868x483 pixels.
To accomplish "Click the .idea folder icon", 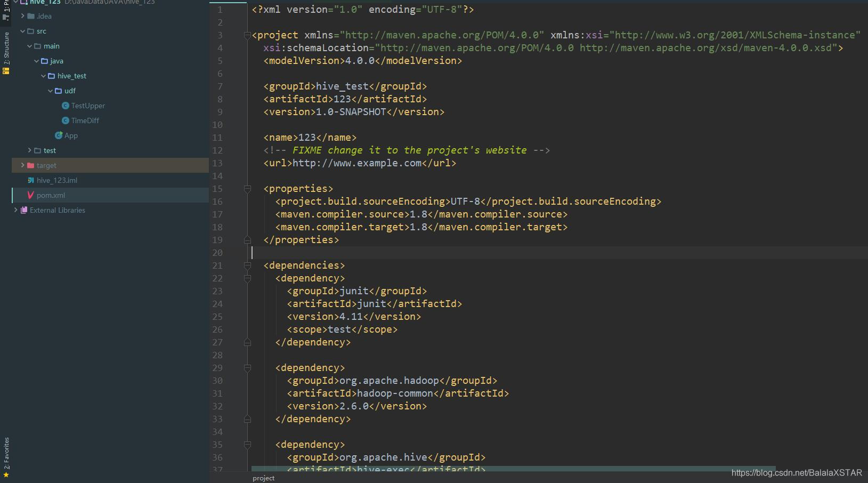I will point(31,16).
